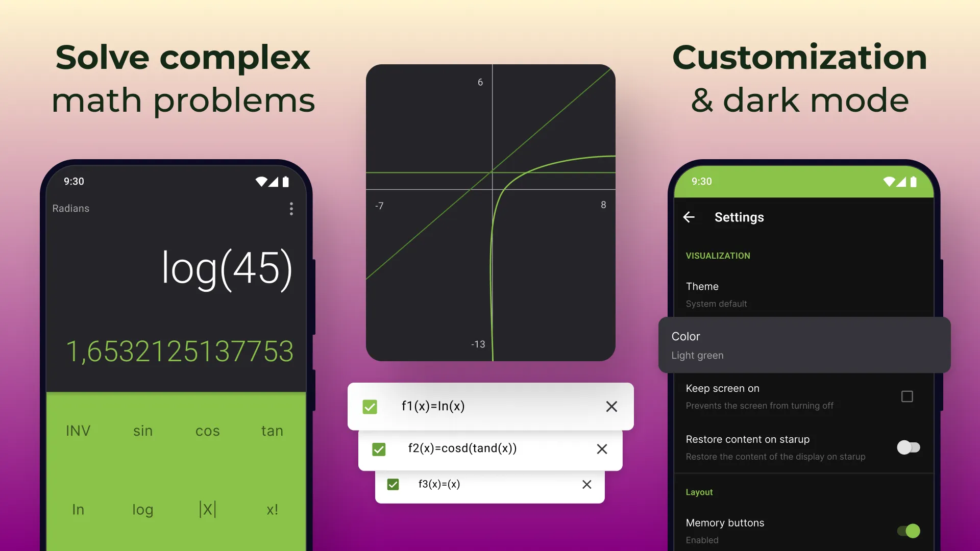Click the factorial x! button
The image size is (980, 551).
pos(272,508)
